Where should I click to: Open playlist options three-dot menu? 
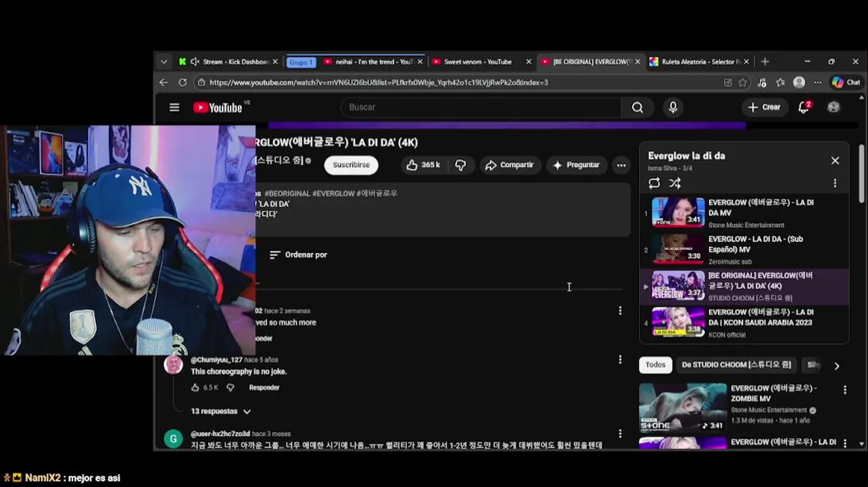[x=835, y=183]
